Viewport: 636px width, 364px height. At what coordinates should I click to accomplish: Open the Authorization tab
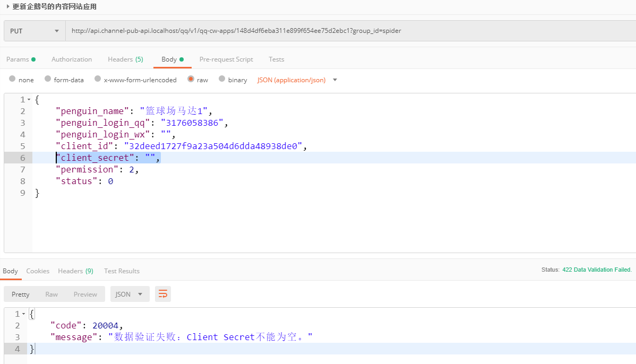72,59
